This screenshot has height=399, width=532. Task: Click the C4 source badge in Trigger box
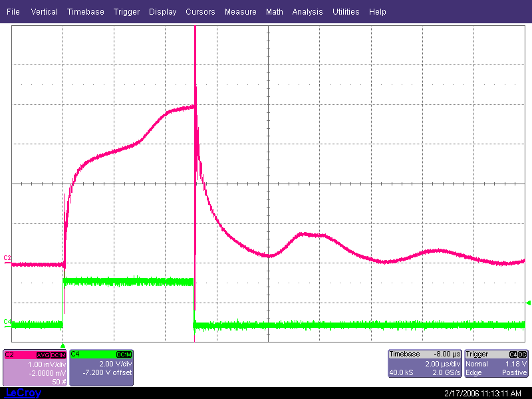pos(513,354)
